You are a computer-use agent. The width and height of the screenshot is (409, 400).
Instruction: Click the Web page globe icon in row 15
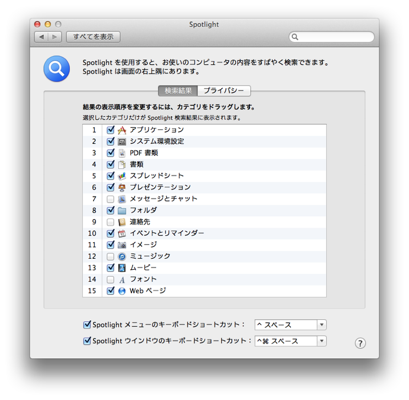coord(122,291)
